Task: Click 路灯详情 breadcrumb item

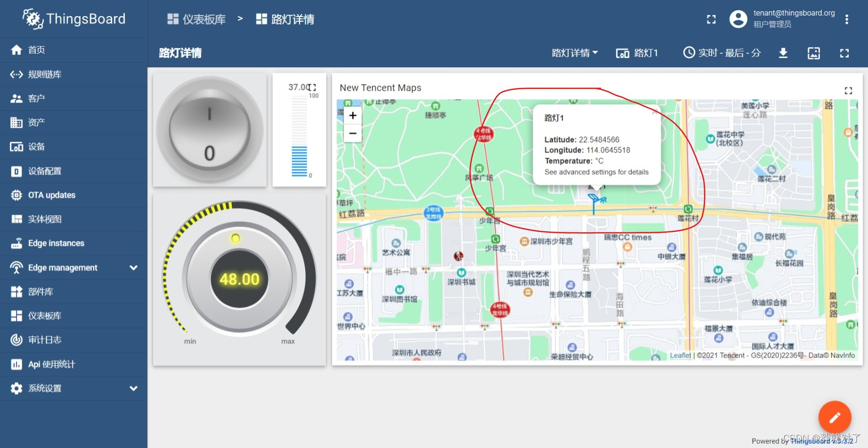Action: [285, 19]
